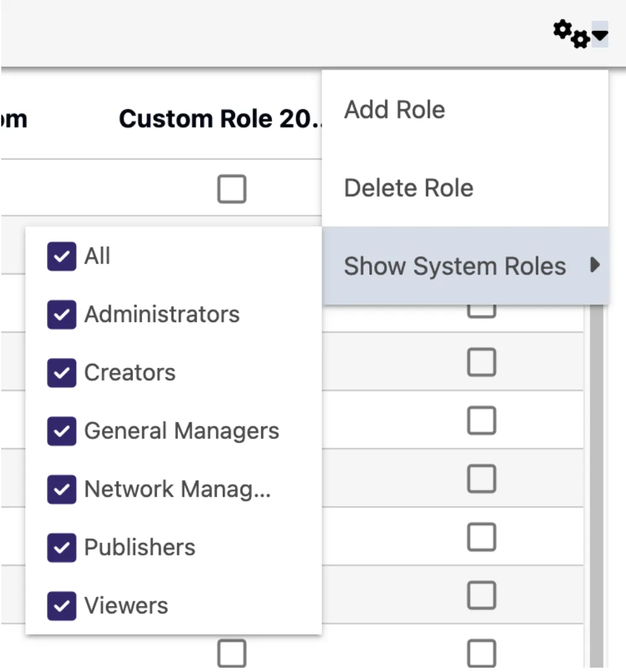The width and height of the screenshot is (626, 672).
Task: Select the Delete Role menu entry
Action: [x=465, y=188]
